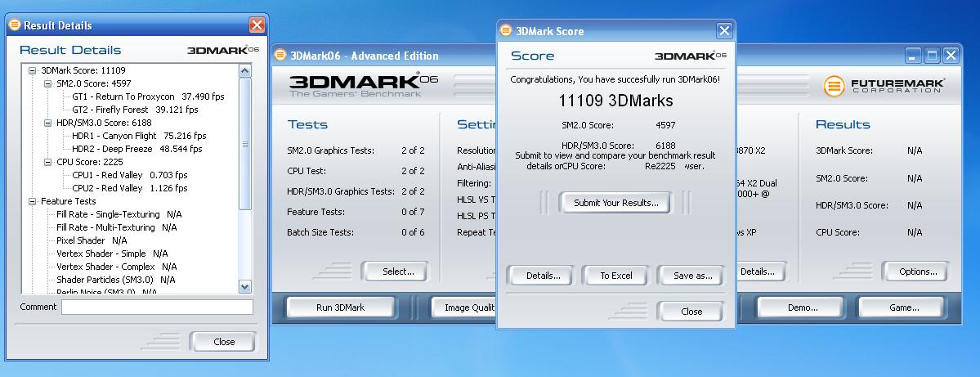Close the 3DMark06 main window
The height and width of the screenshot is (377, 980).
(x=951, y=55)
